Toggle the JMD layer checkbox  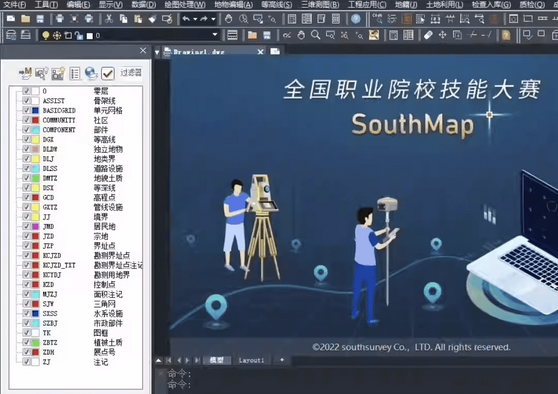(x=26, y=226)
